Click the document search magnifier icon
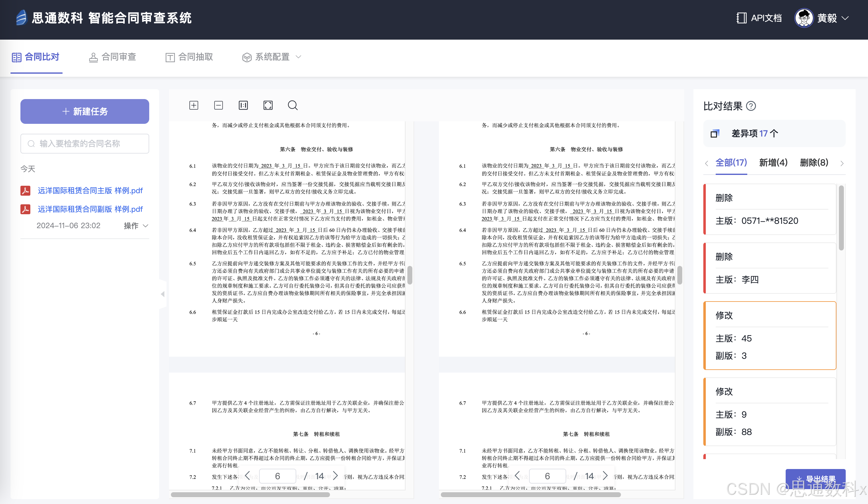Screen dimensions: 868x504 click(293, 105)
